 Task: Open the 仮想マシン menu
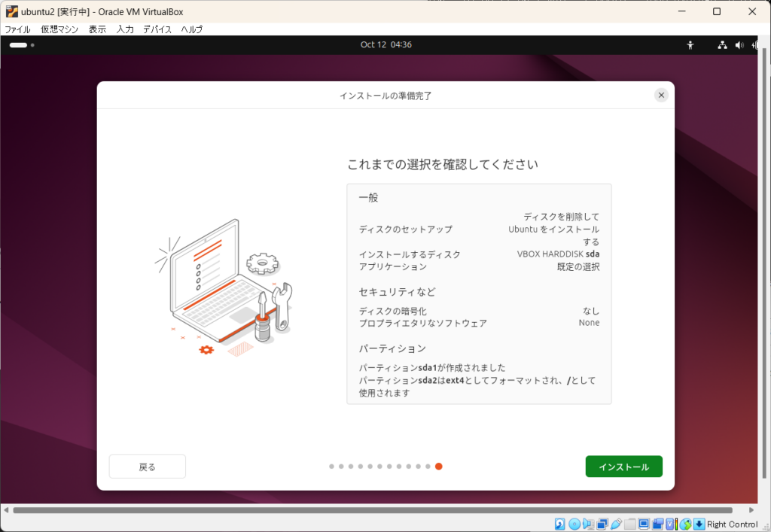(x=59, y=29)
